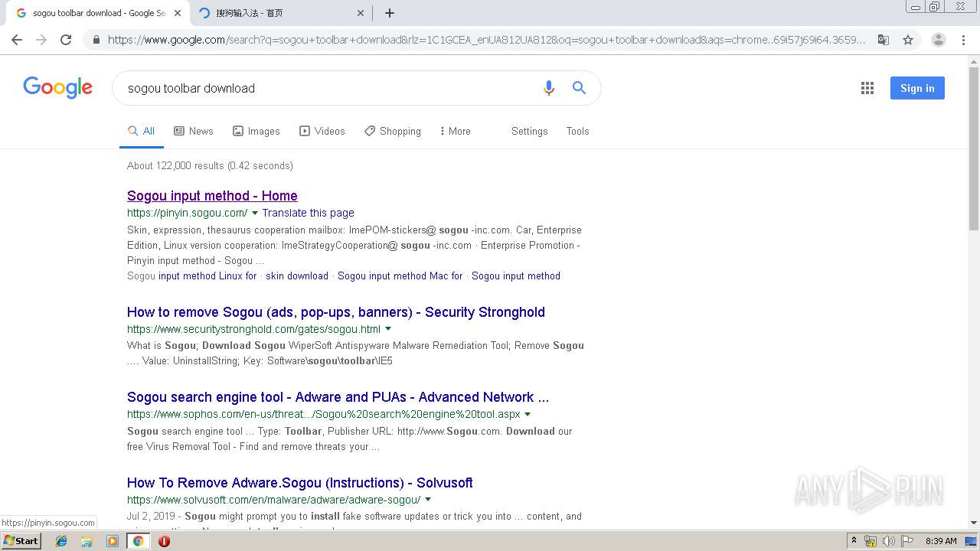Click the browser forward arrow
This screenshot has width=980, height=551.
(x=41, y=40)
